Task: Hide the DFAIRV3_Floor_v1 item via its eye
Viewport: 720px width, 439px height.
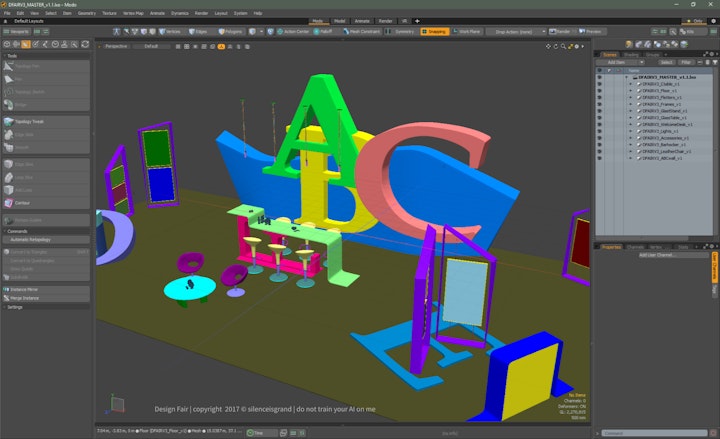Action: 600,90
